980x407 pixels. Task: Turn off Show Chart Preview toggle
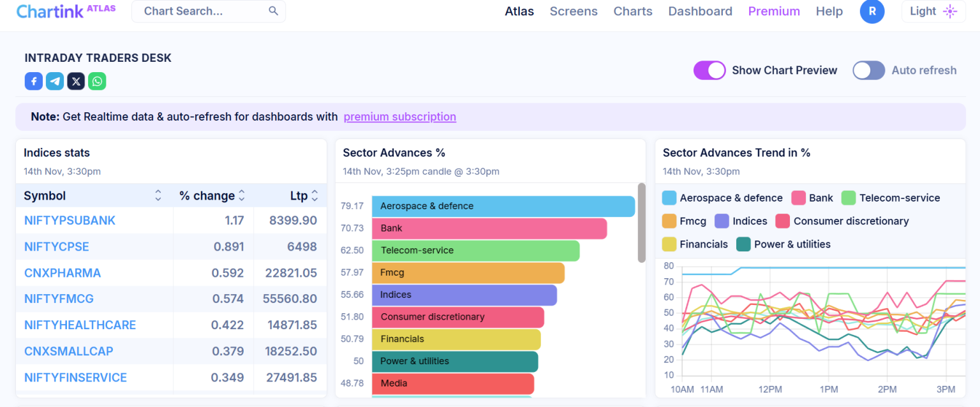point(709,70)
